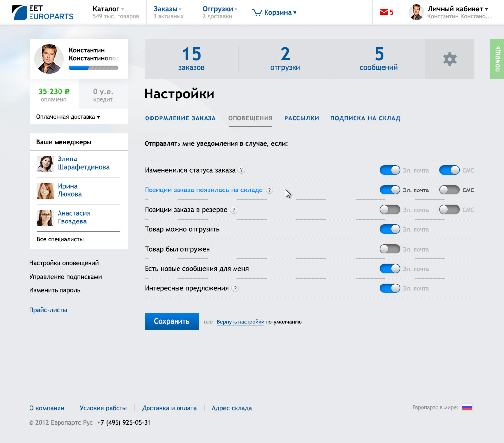Screen dimensions: 504x443
Task: Click manager Элина Шарафетдинова's photo
Action: [x=45, y=164]
